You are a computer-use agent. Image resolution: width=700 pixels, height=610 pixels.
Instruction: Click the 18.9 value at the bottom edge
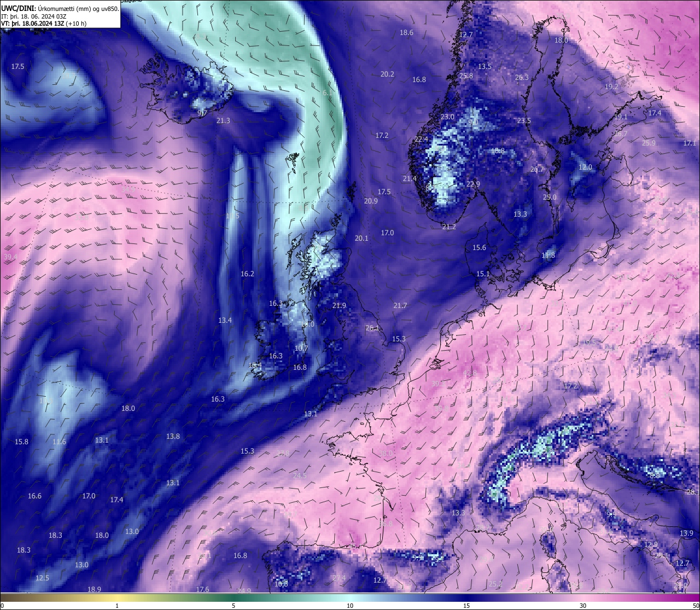[94, 590]
